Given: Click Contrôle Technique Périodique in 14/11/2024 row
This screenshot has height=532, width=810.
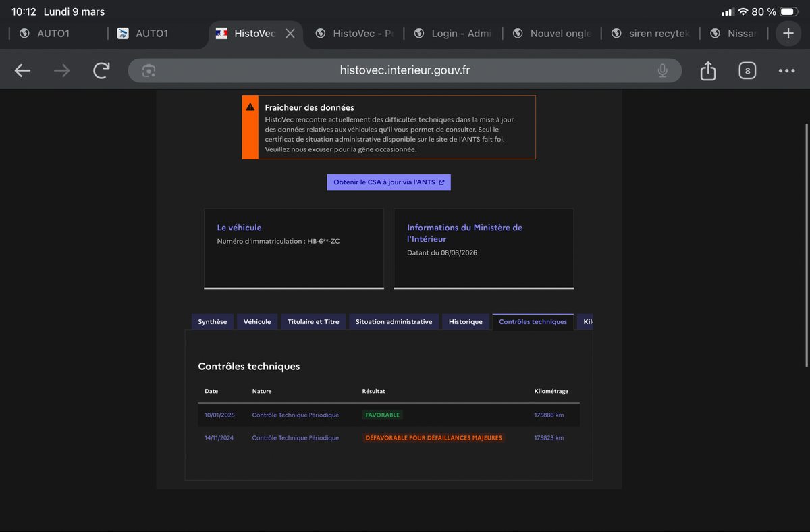Looking at the screenshot, I should pyautogui.click(x=296, y=437).
